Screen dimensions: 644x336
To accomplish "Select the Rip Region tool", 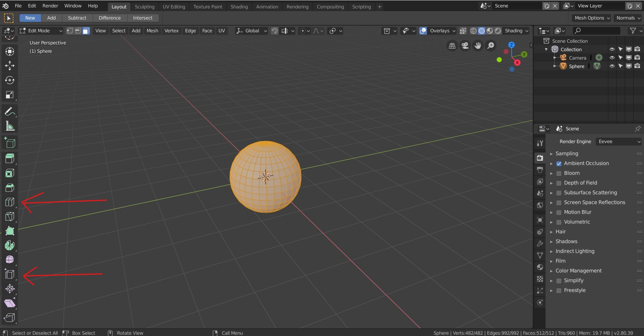I will point(10,317).
